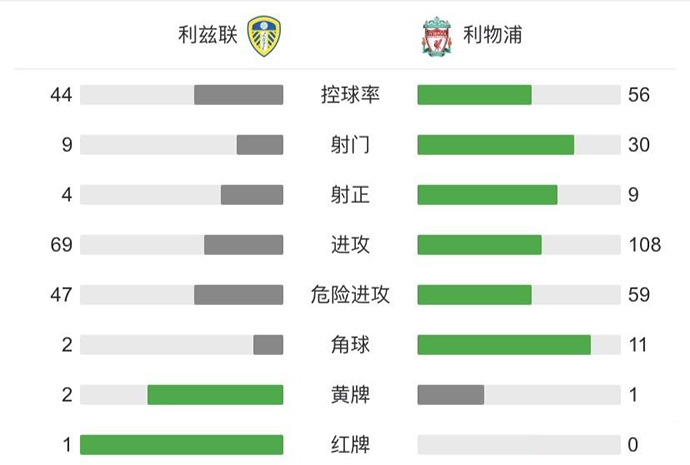The image size is (690, 465).
Task: Click Leeds' 47 危险进攻 value
Action: 62,295
